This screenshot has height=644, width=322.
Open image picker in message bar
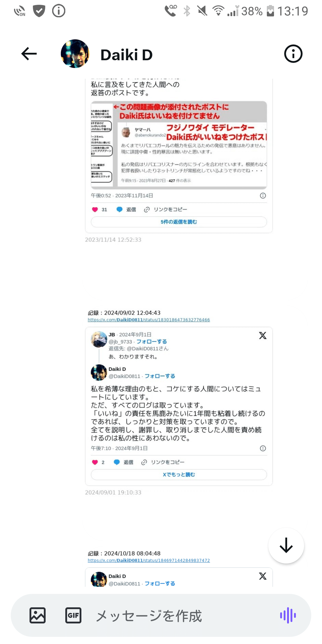pos(38,615)
